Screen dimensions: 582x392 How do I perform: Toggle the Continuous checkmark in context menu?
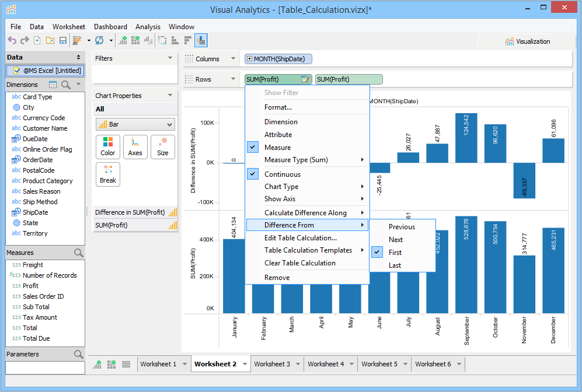[252, 174]
